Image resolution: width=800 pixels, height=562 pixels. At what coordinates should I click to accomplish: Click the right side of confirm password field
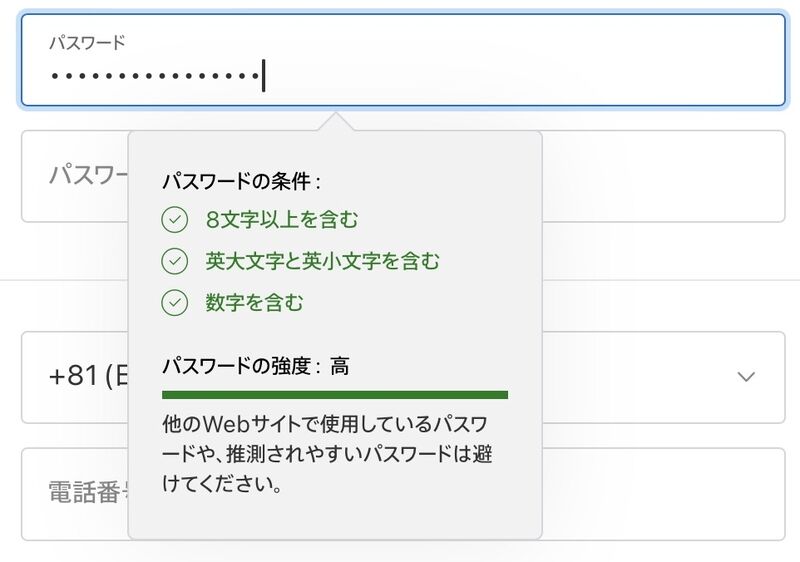(663, 176)
